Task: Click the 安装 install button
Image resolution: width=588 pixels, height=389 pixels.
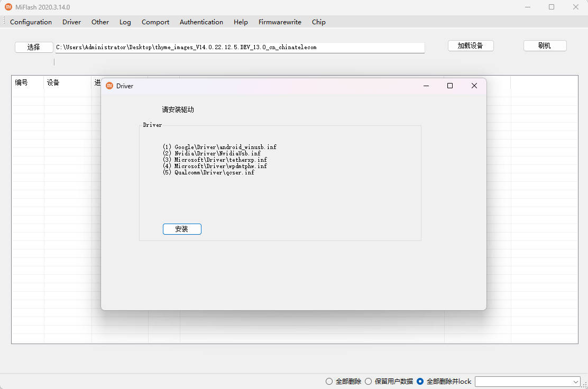Action: coord(182,229)
